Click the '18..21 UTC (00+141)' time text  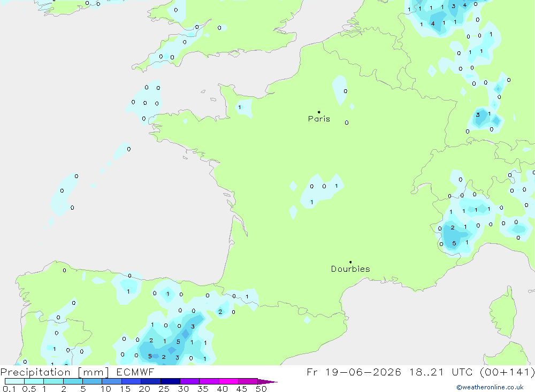(x=472, y=372)
